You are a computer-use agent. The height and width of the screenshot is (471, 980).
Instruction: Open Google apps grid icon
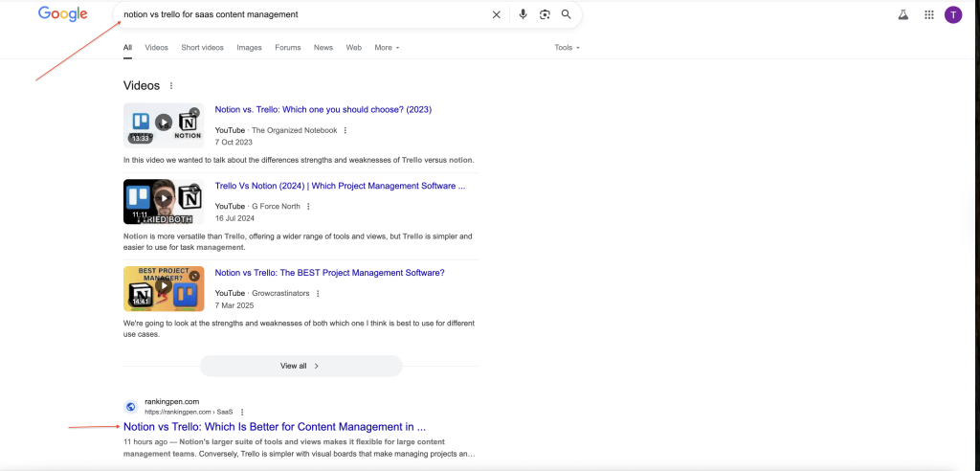[x=929, y=15]
